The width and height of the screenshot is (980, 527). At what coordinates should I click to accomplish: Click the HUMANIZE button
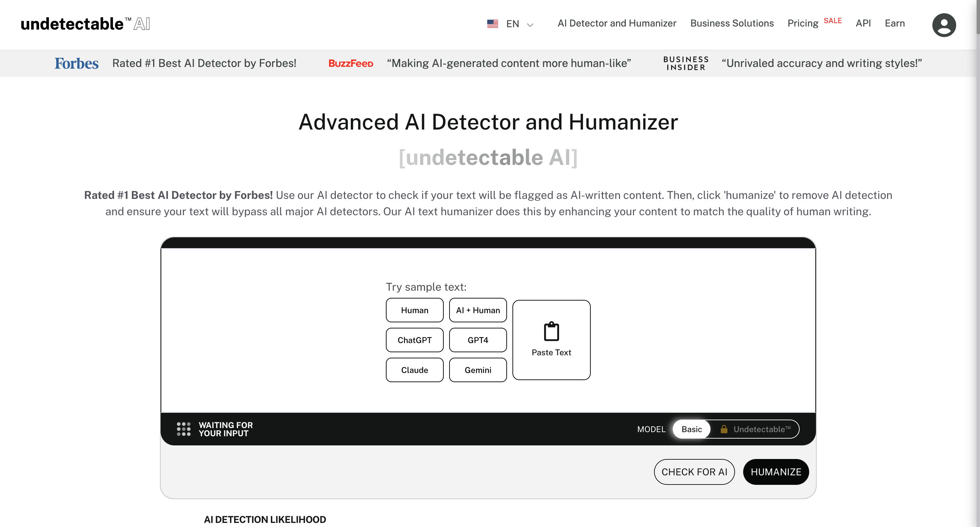(x=776, y=472)
